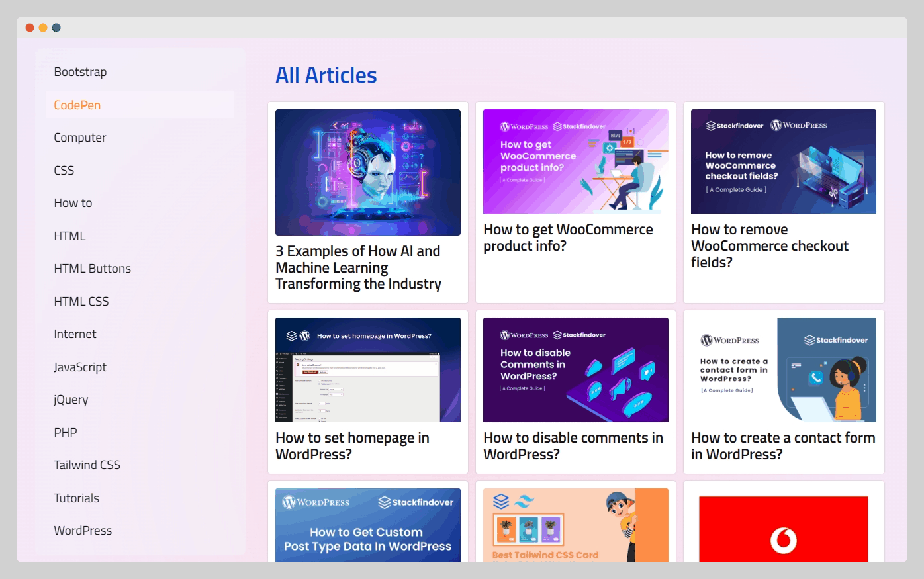Open the WooCommerce product info thumbnail
924x579 pixels.
point(576,161)
